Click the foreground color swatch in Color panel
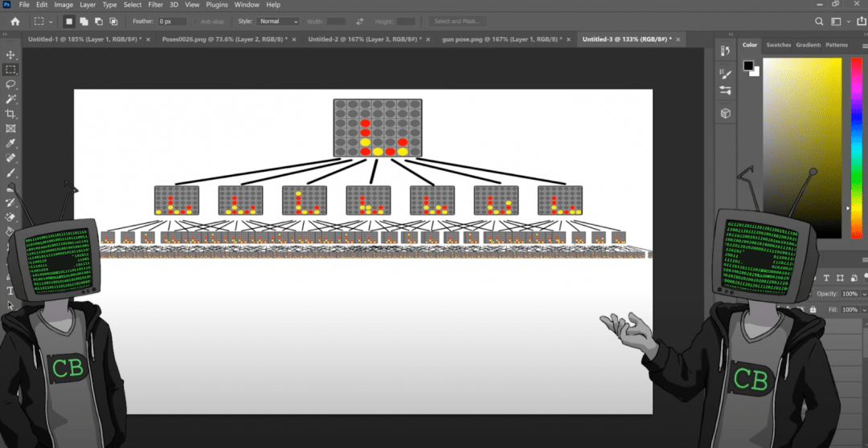868x448 pixels. (748, 65)
